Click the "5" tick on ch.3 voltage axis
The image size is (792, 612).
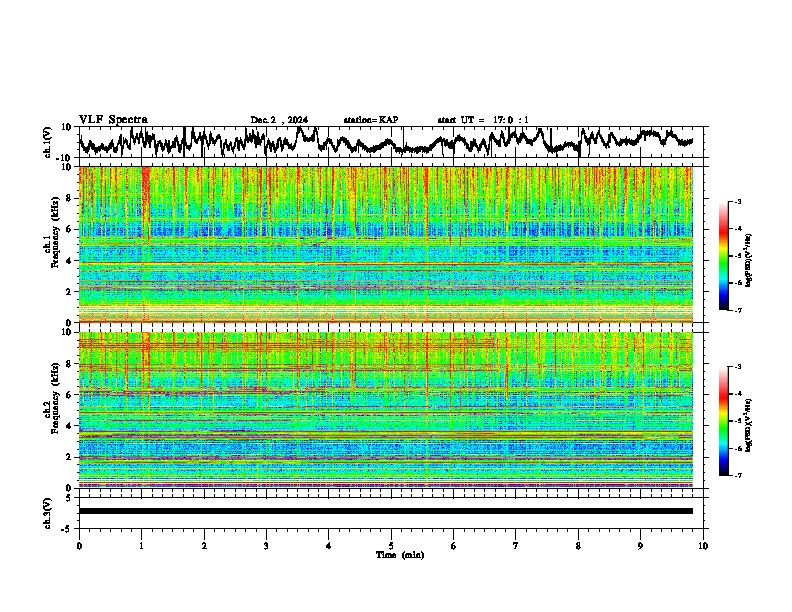[x=69, y=498]
